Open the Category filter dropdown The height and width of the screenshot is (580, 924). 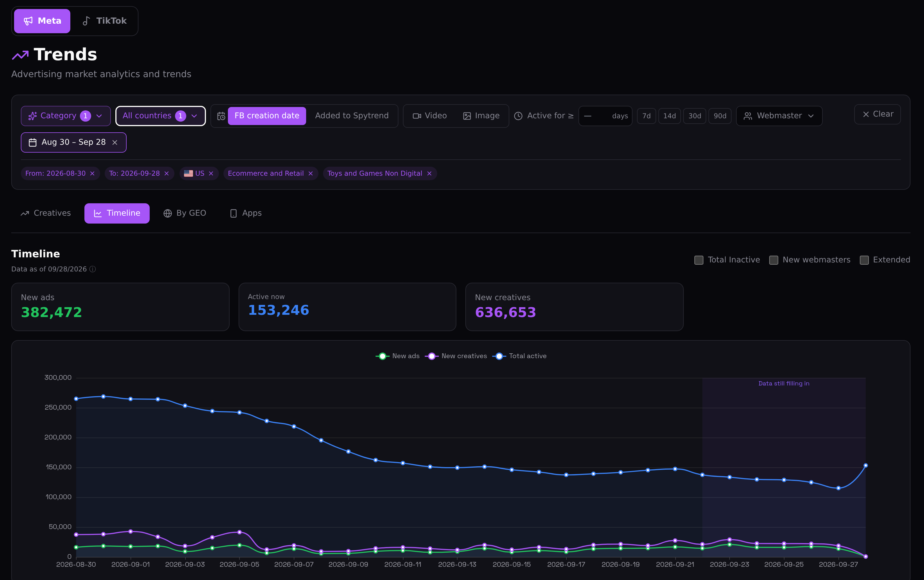(x=66, y=116)
